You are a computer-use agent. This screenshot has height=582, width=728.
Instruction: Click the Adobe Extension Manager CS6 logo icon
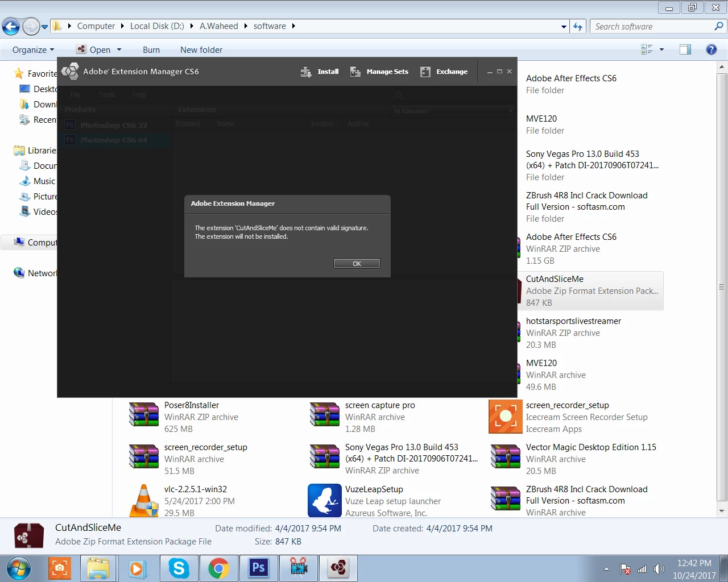coord(71,72)
